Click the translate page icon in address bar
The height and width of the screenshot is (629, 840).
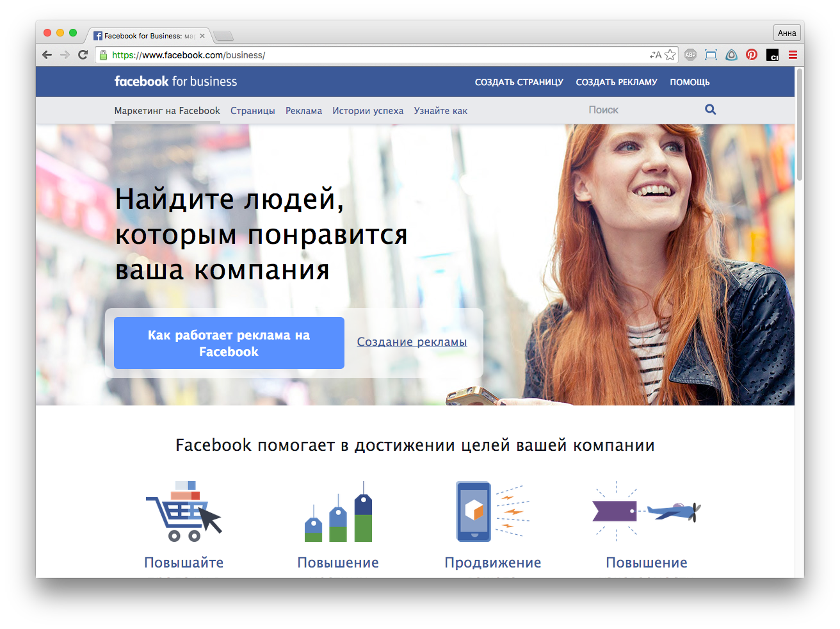coord(655,55)
